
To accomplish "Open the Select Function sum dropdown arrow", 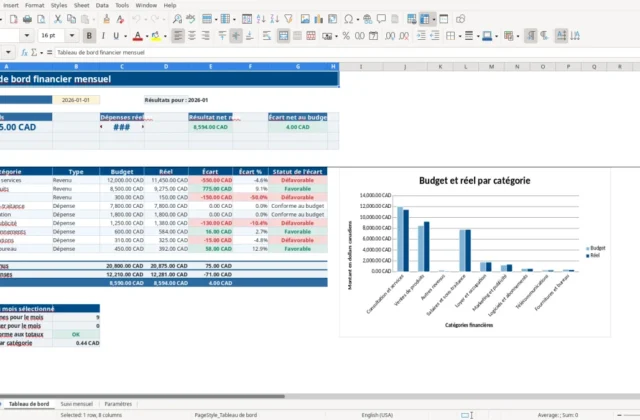I will tap(41, 53).
